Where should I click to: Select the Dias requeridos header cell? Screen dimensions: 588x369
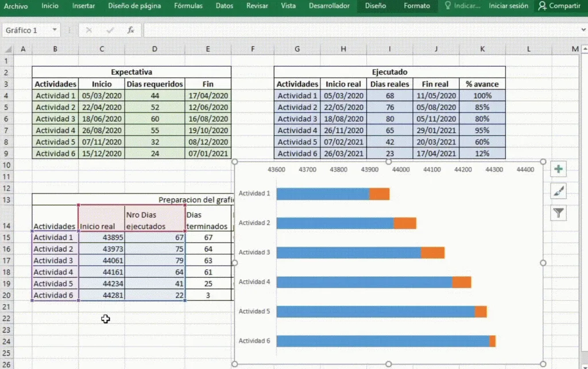coord(154,84)
